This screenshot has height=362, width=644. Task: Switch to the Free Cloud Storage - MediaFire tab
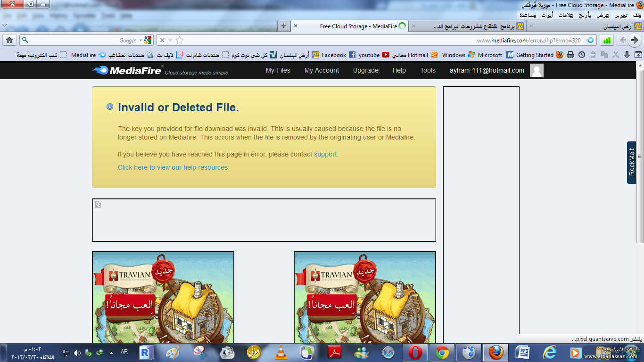(x=349, y=26)
